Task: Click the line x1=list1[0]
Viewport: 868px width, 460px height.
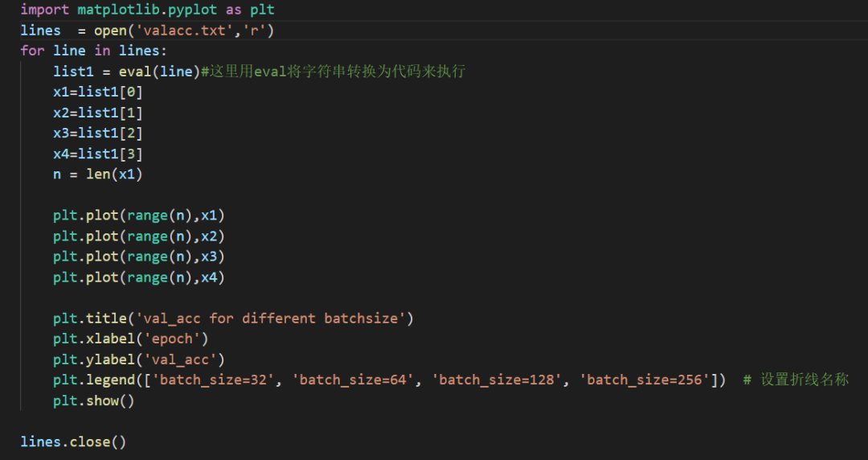Action: (98, 92)
